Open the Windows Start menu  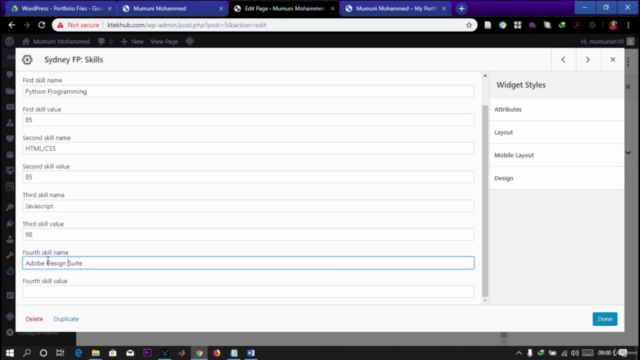click(9, 353)
